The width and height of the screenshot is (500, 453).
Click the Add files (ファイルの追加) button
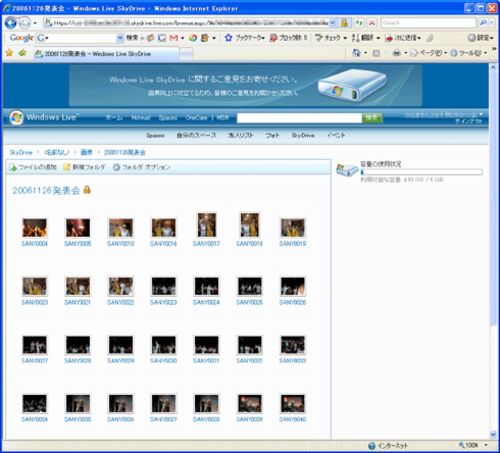click(33, 167)
